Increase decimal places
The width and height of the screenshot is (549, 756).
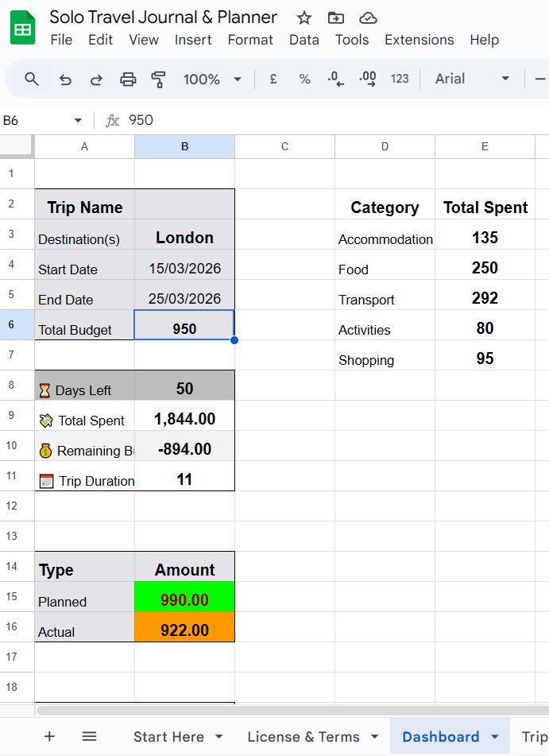[367, 79]
